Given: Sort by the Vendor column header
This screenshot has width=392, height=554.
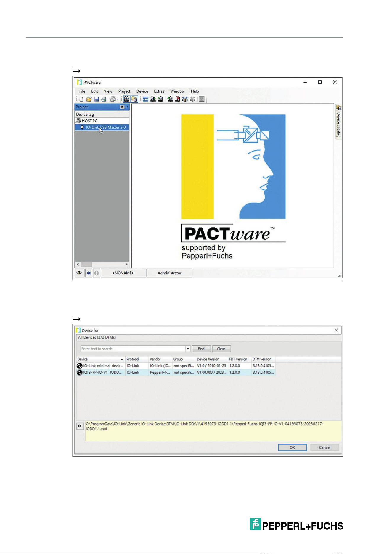Looking at the screenshot, I should [160, 359].
